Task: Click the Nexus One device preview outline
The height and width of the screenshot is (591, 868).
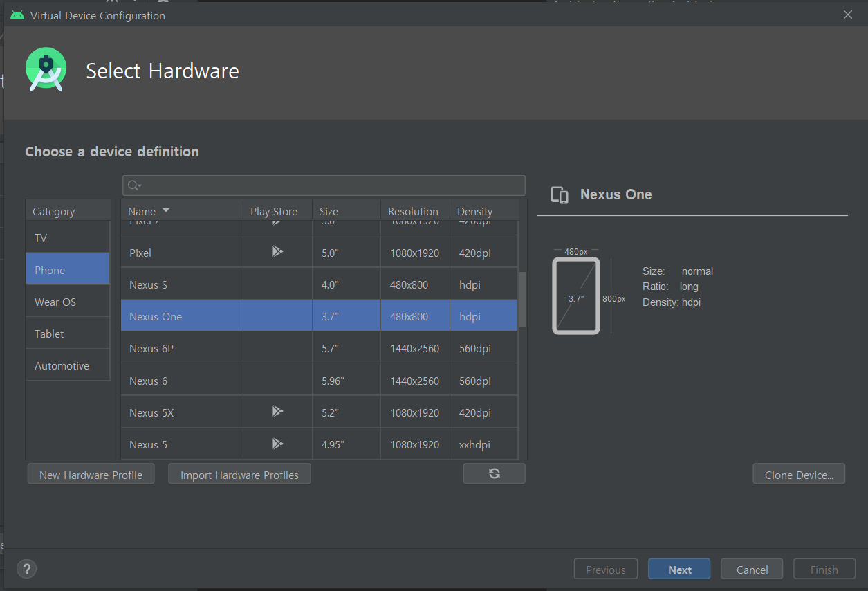Action: click(575, 295)
